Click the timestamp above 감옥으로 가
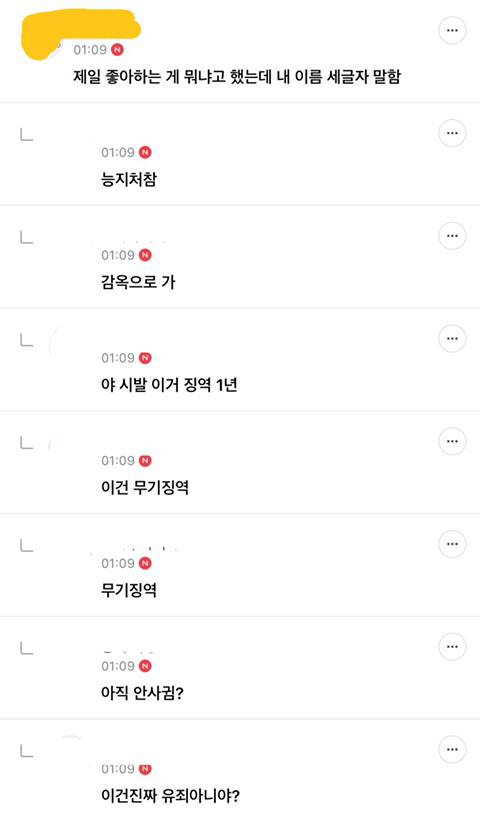Viewport: 480px width, 816px height. (118, 255)
